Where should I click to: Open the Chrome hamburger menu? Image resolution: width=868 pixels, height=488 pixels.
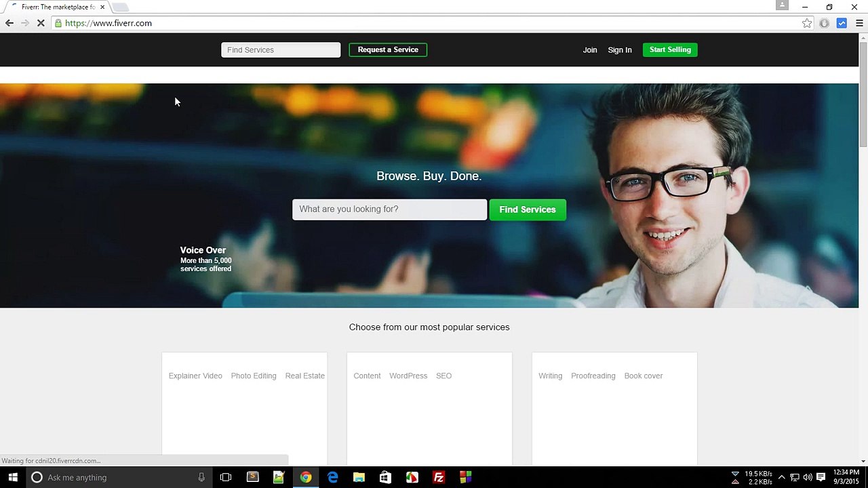point(859,23)
